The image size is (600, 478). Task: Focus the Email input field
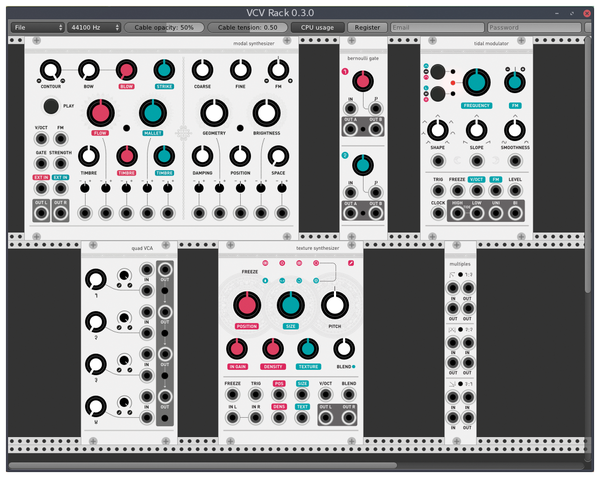(437, 28)
